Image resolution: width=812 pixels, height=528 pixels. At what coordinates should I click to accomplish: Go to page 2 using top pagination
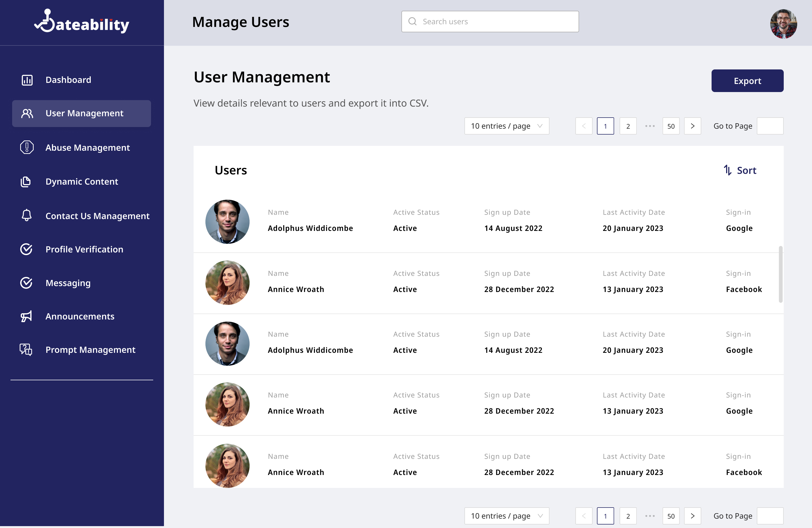[628, 126]
